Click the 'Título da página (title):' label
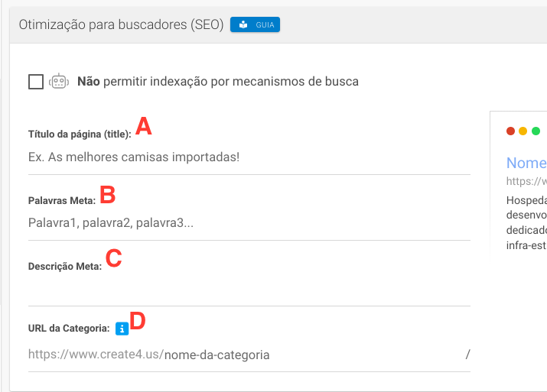This screenshot has height=392, width=547. pos(80,134)
